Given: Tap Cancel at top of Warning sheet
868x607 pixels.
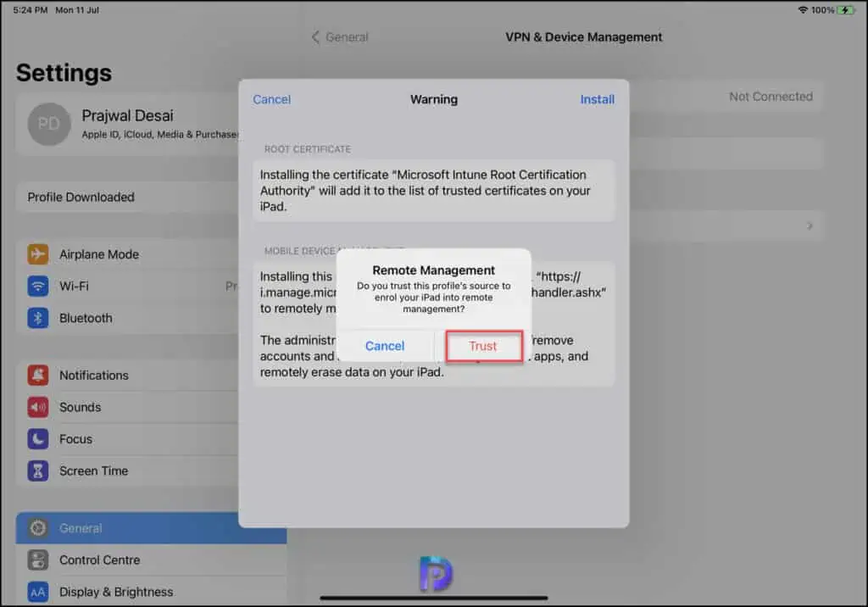Looking at the screenshot, I should (x=271, y=100).
